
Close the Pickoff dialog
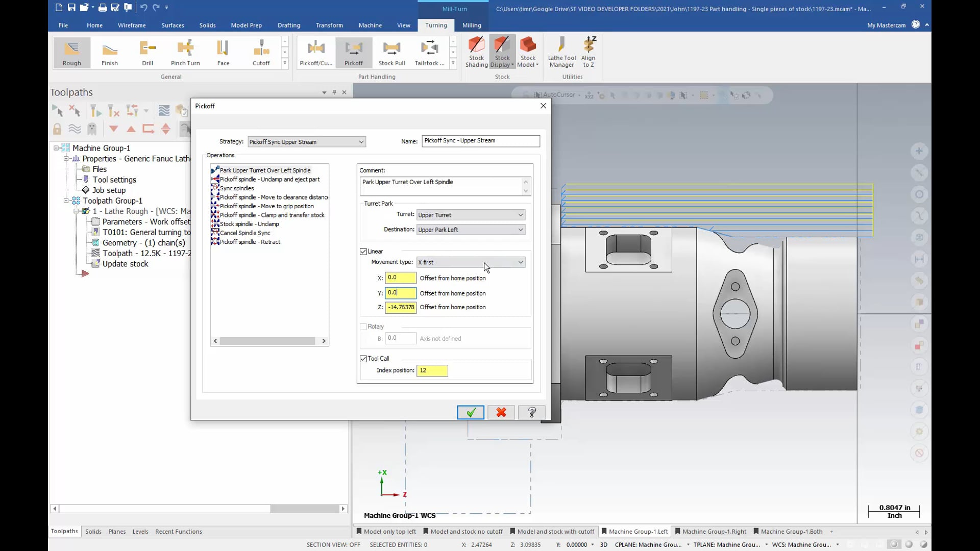pos(543,106)
